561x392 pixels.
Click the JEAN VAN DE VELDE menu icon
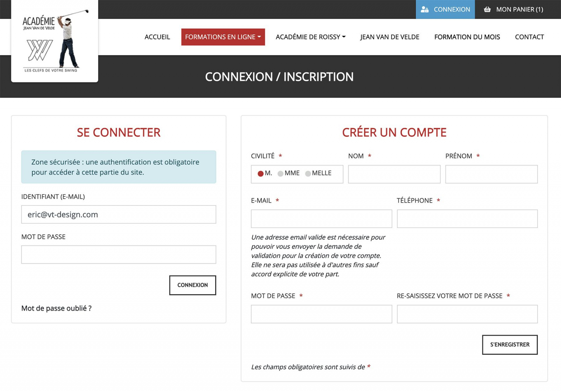pos(388,37)
